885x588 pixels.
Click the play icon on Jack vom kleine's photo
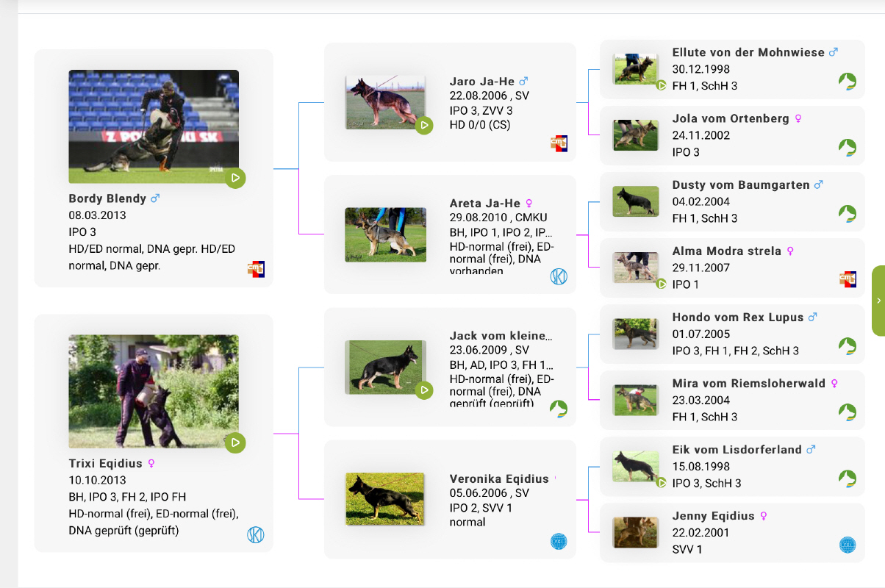coord(424,390)
